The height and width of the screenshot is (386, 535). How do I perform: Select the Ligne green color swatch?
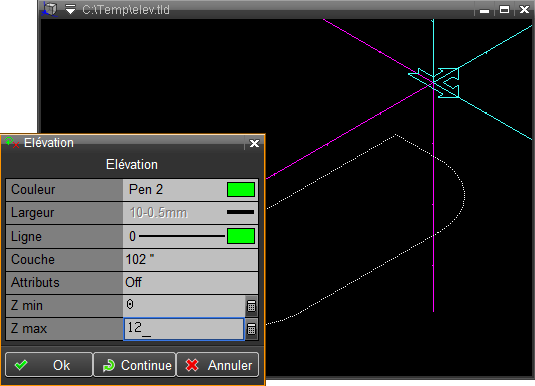[x=241, y=236]
